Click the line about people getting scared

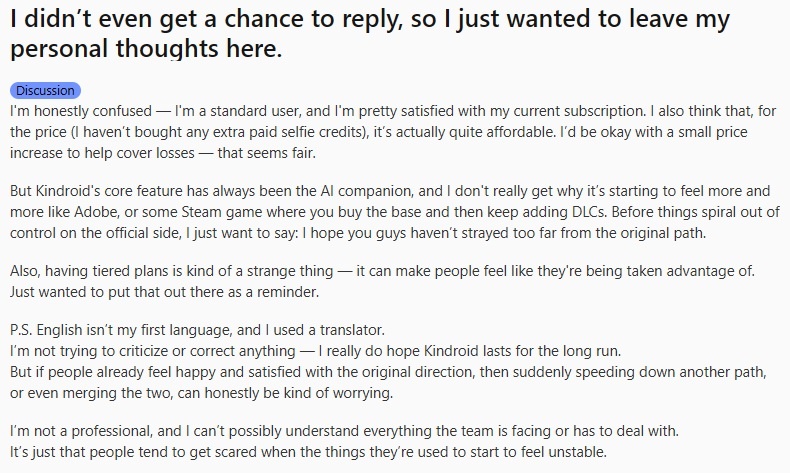pyautogui.click(x=308, y=452)
